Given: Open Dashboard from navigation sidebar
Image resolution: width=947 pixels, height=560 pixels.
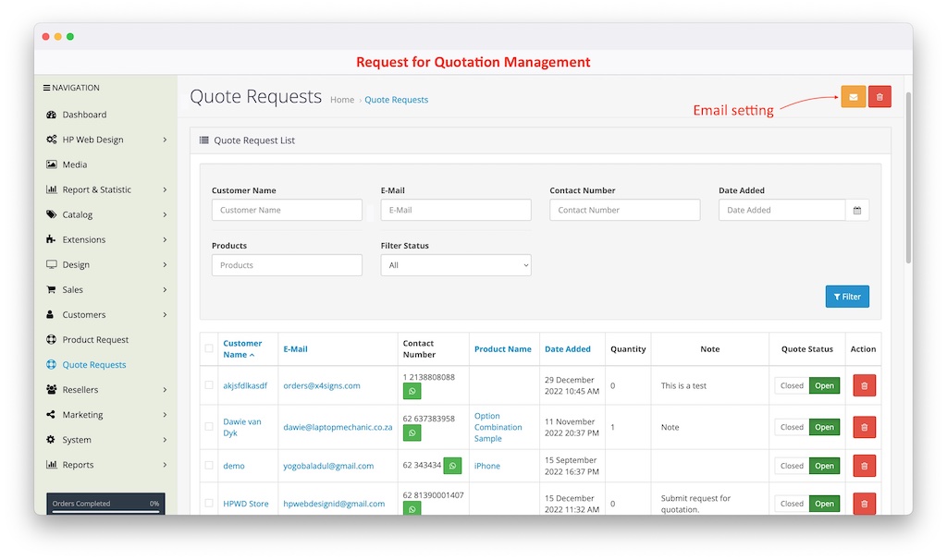Looking at the screenshot, I should click(x=84, y=115).
